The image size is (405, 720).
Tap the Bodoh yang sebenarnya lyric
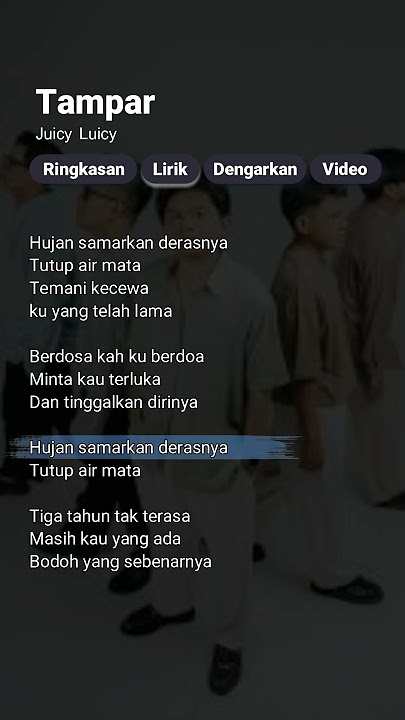120,562
